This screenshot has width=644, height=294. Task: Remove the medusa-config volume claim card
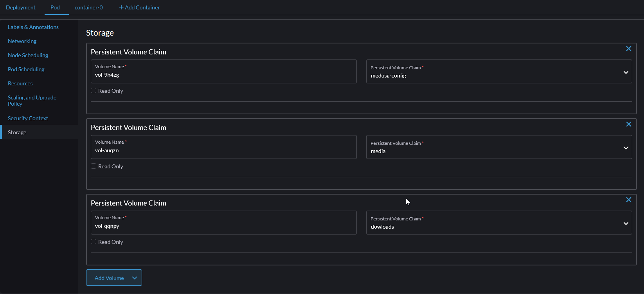(628, 49)
